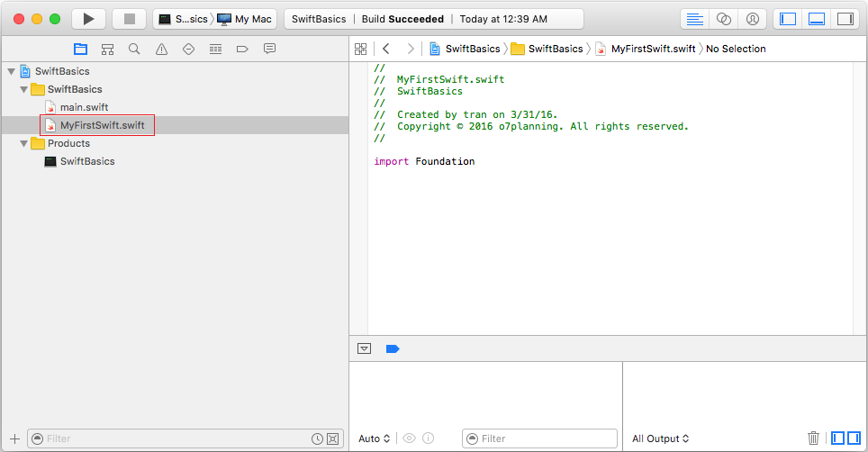Show the Version editor
868x452 pixels.
tap(753, 19)
